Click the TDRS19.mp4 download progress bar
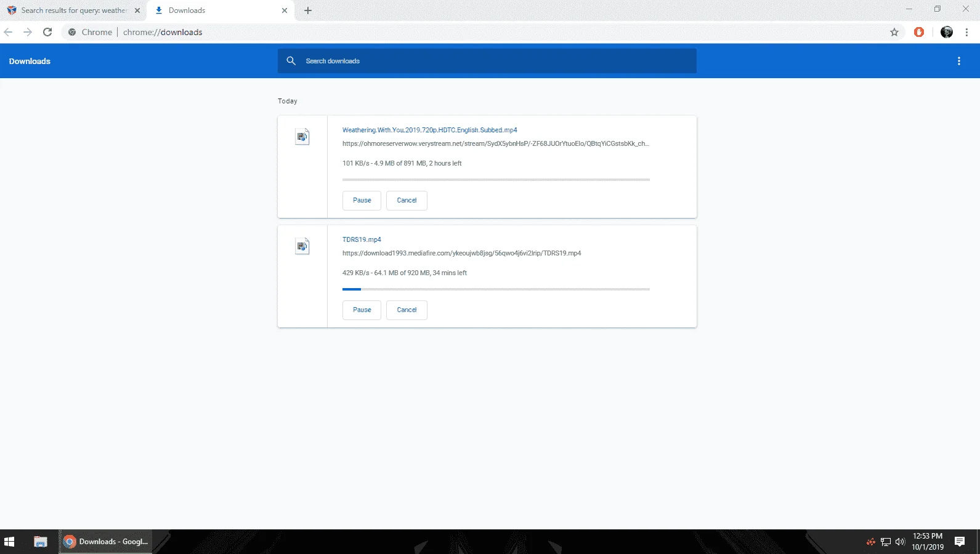 click(x=496, y=289)
